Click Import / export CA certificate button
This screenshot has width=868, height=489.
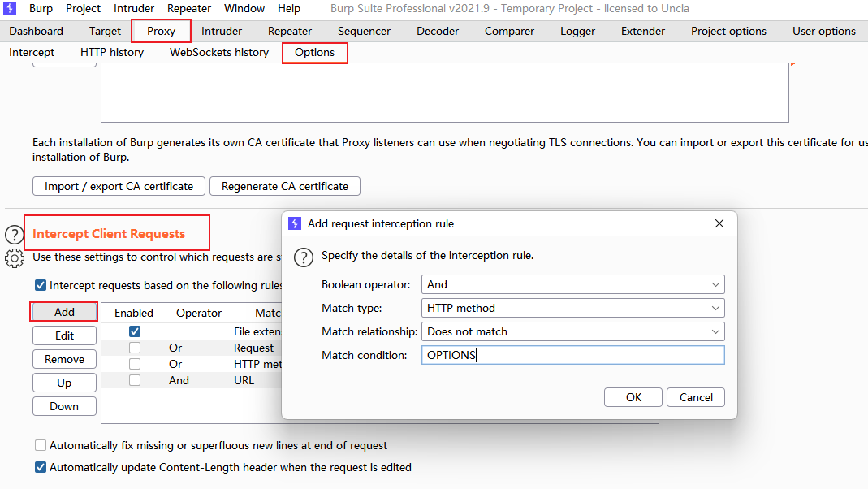119,186
